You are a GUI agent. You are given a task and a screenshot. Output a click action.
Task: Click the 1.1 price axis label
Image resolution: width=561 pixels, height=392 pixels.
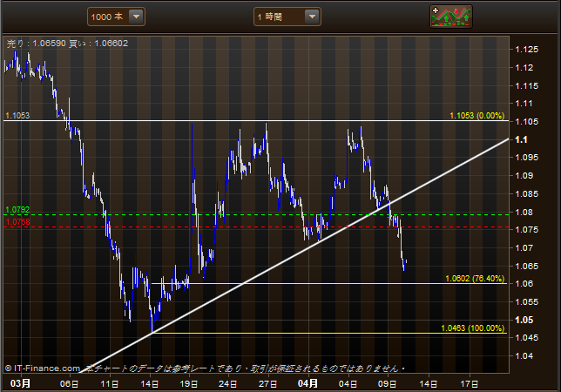click(x=521, y=139)
